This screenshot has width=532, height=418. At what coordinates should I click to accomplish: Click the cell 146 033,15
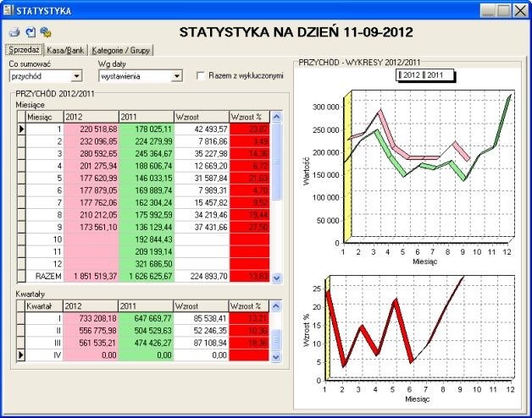pyautogui.click(x=147, y=178)
